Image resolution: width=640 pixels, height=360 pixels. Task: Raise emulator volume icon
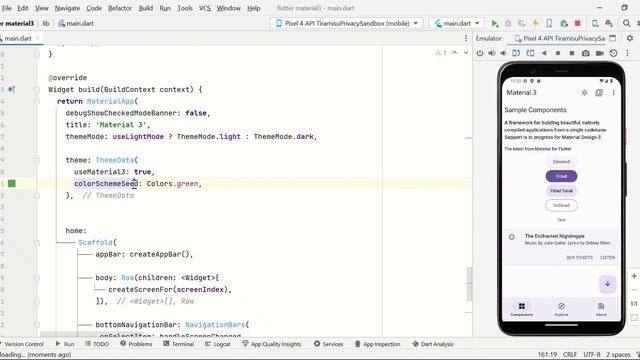tap(492, 53)
